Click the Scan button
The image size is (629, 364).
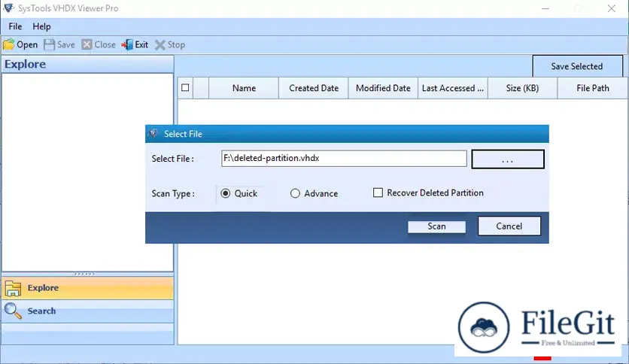[x=437, y=226]
